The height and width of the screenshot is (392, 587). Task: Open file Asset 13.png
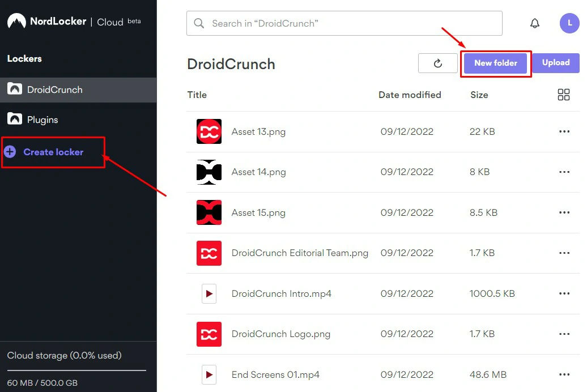pyautogui.click(x=258, y=132)
